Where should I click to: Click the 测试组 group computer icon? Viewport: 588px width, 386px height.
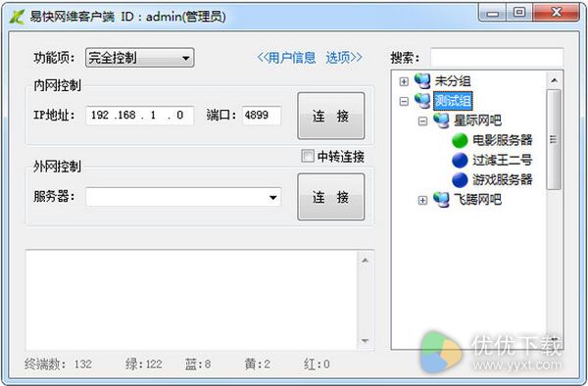coord(422,100)
